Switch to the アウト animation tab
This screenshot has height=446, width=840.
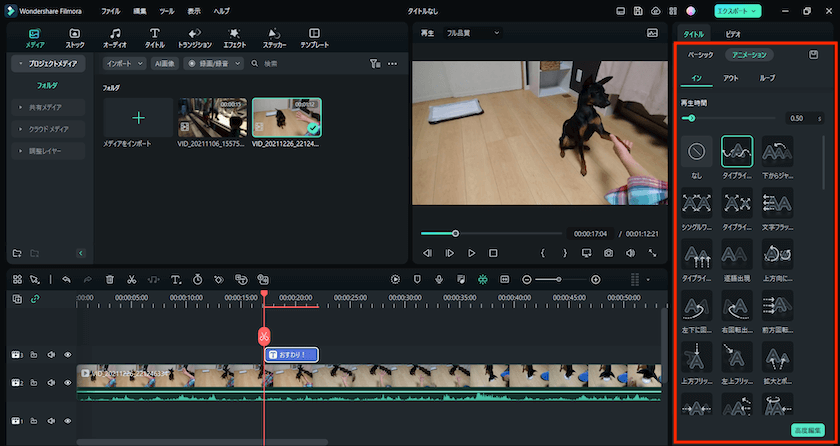tap(731, 78)
